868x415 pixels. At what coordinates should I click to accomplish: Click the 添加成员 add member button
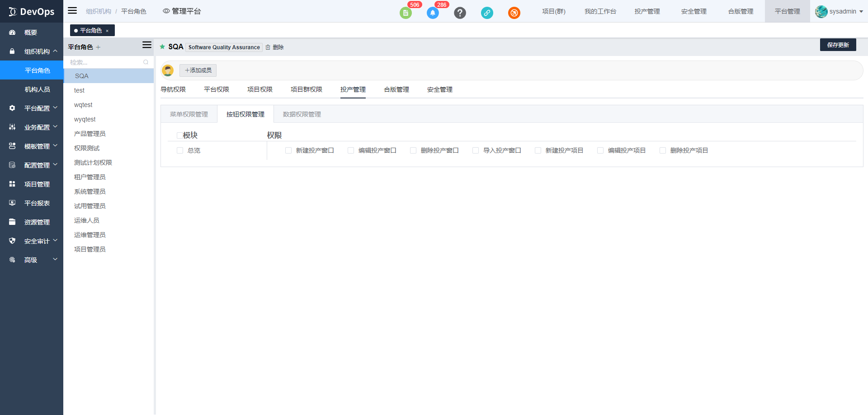[x=198, y=70]
